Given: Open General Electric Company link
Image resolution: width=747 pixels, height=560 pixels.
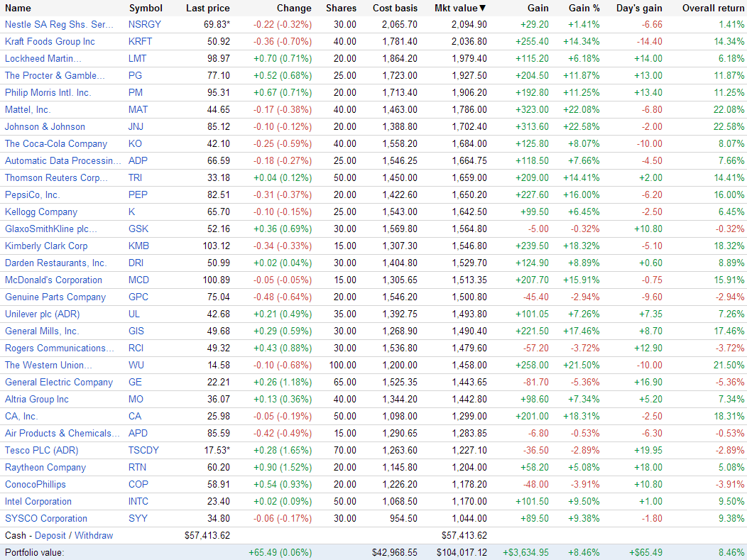Looking at the screenshot, I should (59, 383).
